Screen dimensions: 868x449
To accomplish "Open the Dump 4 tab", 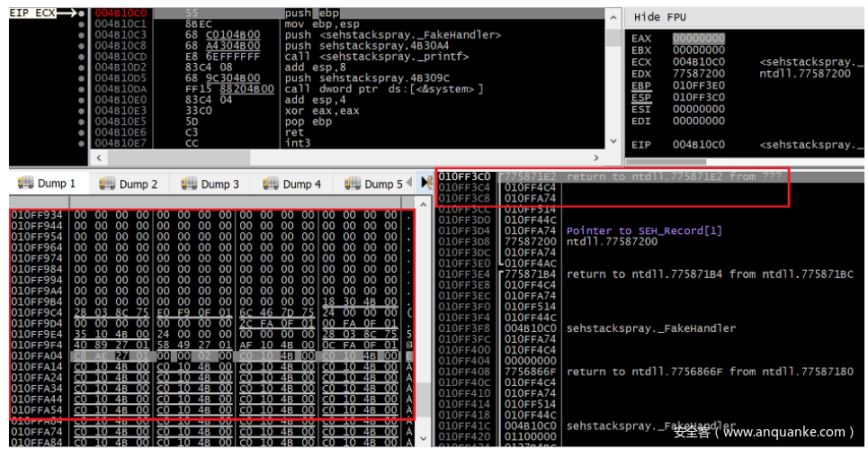I will coord(291,184).
